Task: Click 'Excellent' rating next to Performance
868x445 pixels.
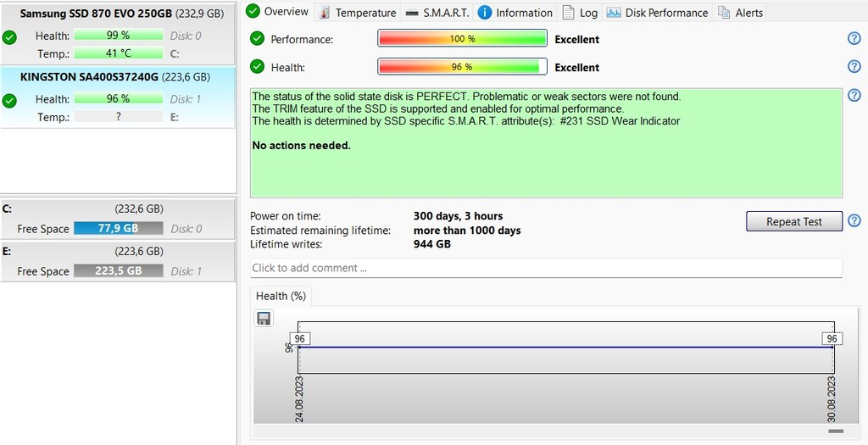Action: coord(576,39)
